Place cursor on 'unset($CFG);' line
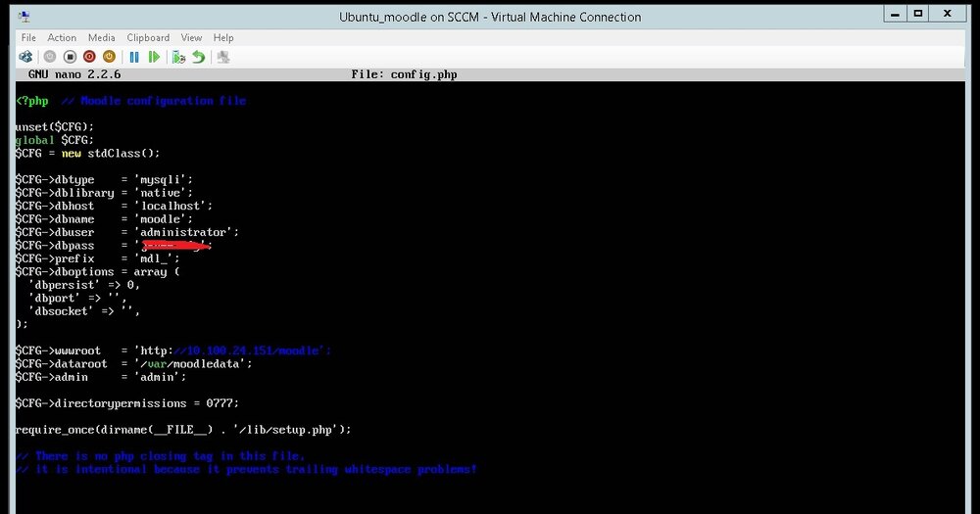Viewport: 980px width, 514px height. coord(54,126)
